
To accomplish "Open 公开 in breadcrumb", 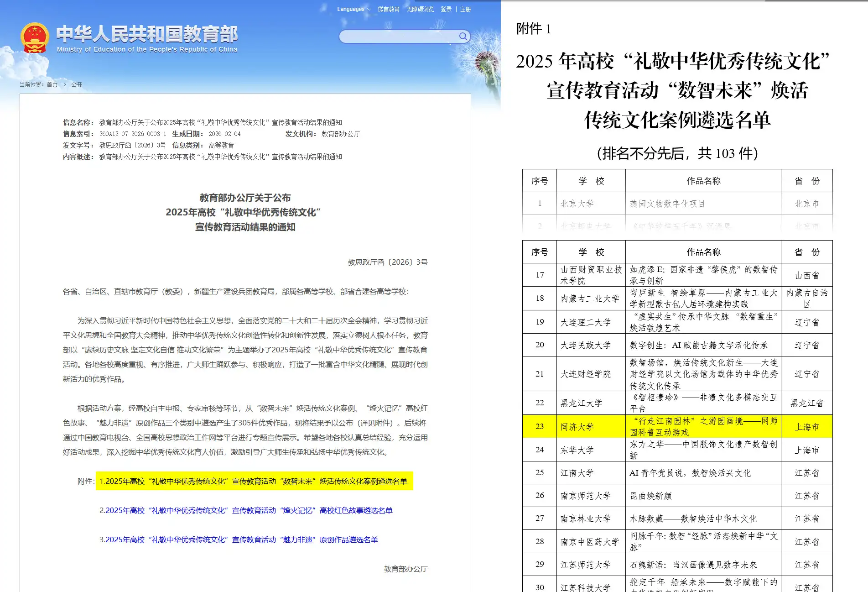I will (77, 84).
